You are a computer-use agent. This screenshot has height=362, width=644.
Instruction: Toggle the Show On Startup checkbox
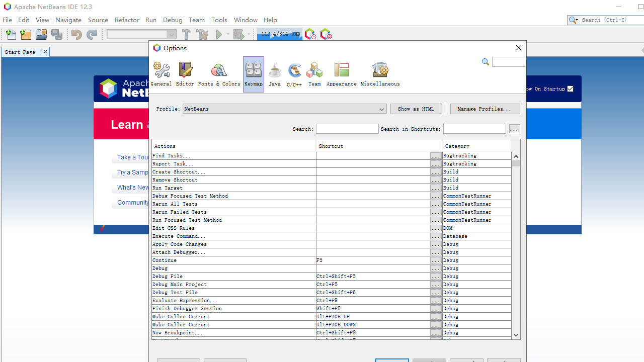tap(570, 89)
